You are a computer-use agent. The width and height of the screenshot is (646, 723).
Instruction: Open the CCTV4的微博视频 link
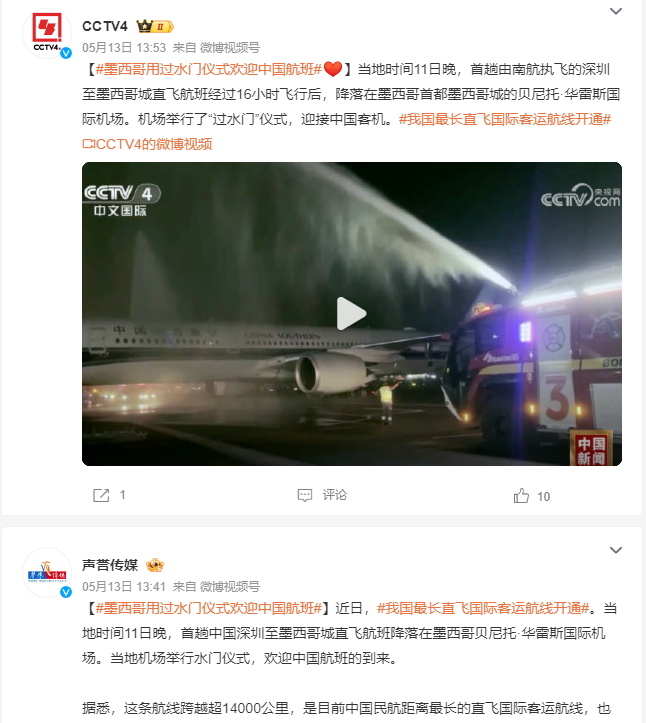tap(147, 144)
